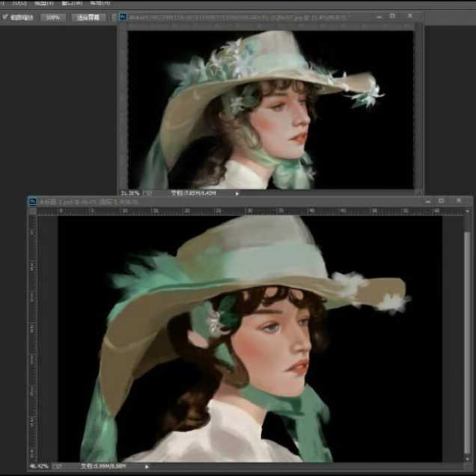Click the zoom percentage field in the upper window status bar

(x=130, y=193)
